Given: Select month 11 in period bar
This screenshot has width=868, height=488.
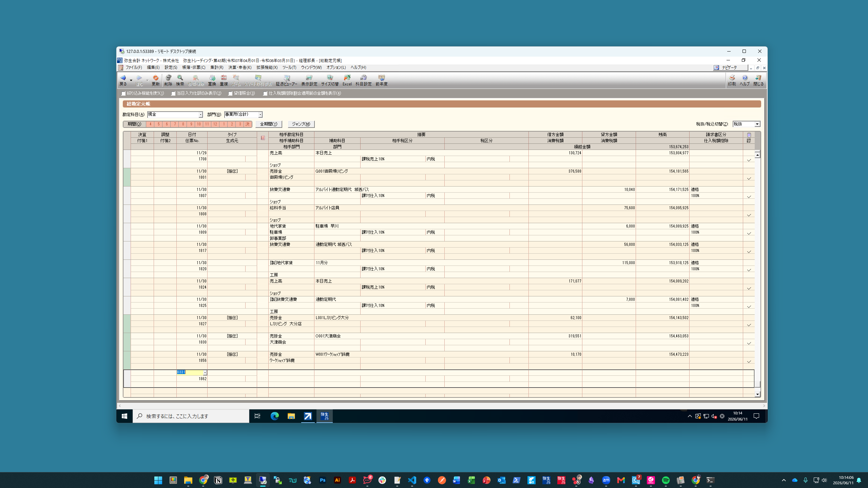Looking at the screenshot, I should click(x=207, y=124).
